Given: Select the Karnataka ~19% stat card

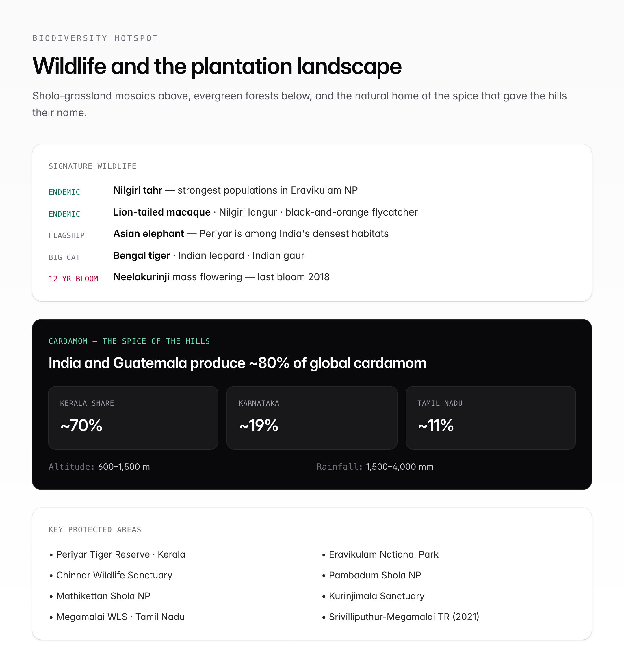Looking at the screenshot, I should (312, 418).
